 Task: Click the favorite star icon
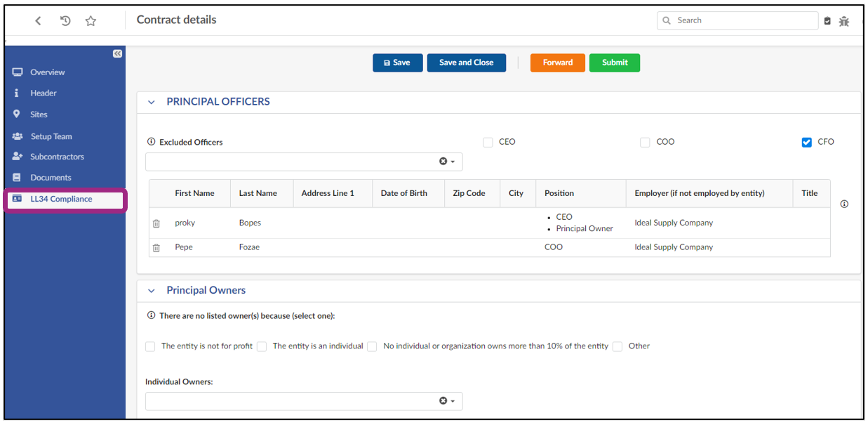pyautogui.click(x=91, y=21)
